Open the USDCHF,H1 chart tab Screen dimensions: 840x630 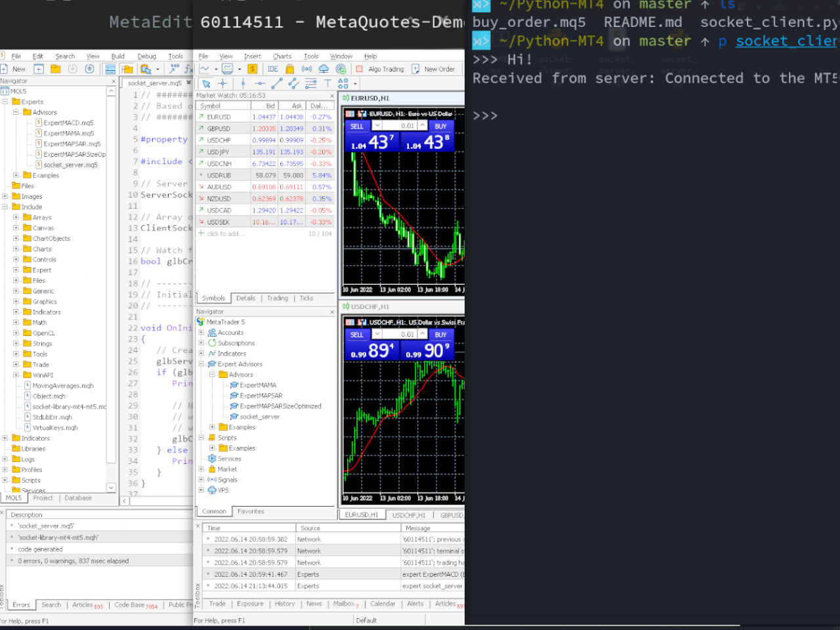pyautogui.click(x=409, y=515)
